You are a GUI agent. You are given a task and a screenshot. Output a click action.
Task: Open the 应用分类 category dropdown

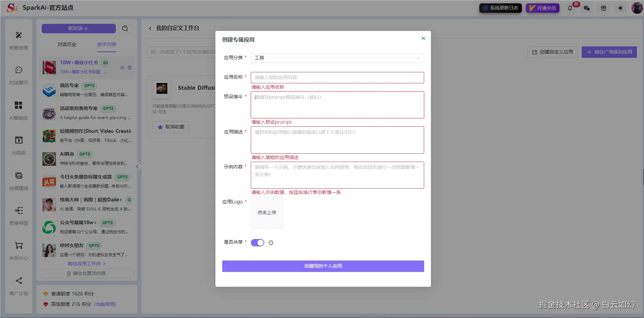(337, 58)
